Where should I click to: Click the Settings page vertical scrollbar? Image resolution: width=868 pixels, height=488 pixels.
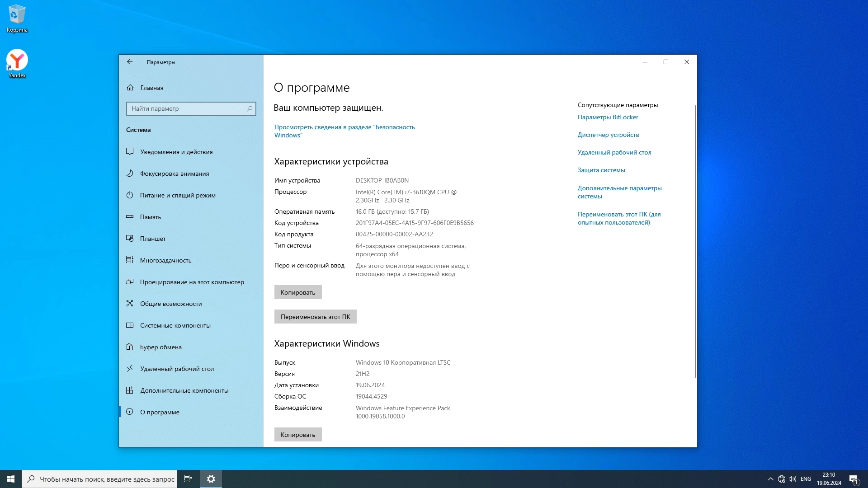tap(695, 242)
